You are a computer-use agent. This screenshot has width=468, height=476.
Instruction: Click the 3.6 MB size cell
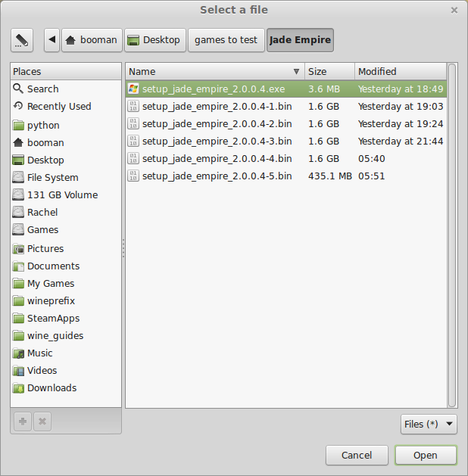pos(324,89)
